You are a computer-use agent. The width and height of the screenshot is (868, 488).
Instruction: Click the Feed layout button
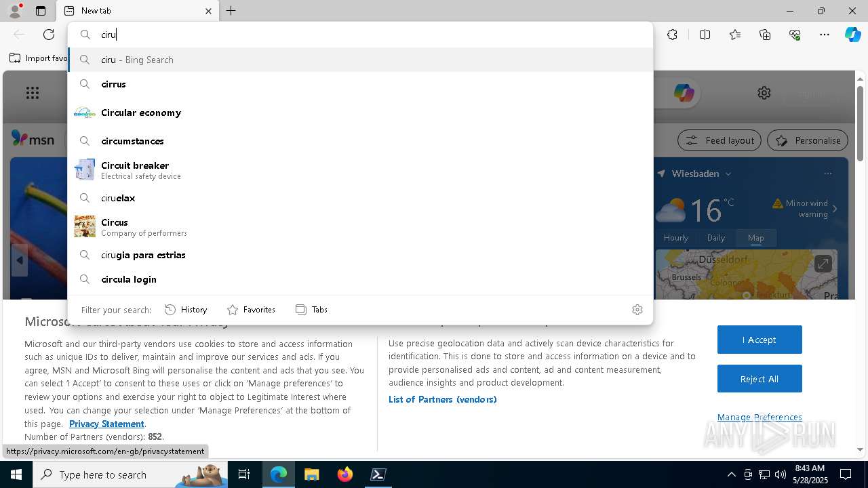(720, 140)
